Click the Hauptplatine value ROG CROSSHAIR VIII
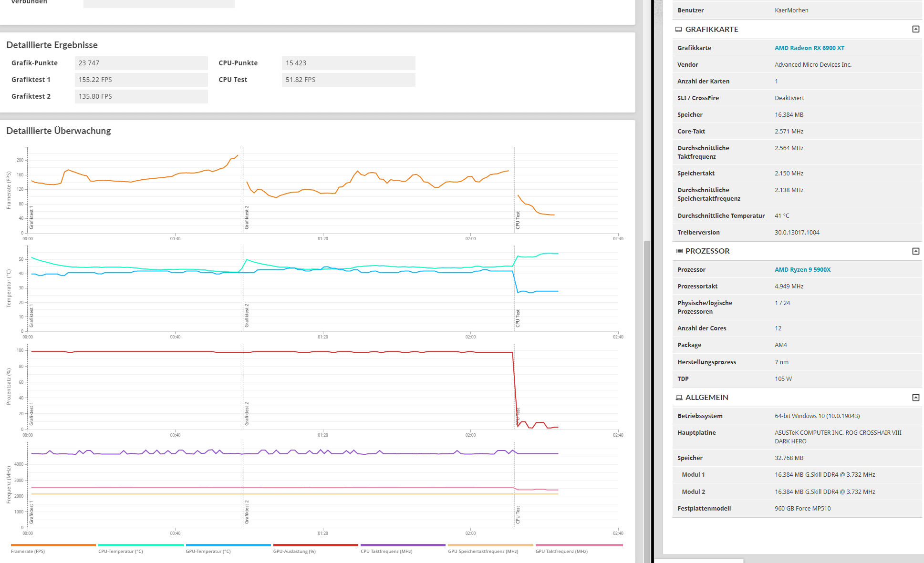This screenshot has height=563, width=924. (838, 437)
